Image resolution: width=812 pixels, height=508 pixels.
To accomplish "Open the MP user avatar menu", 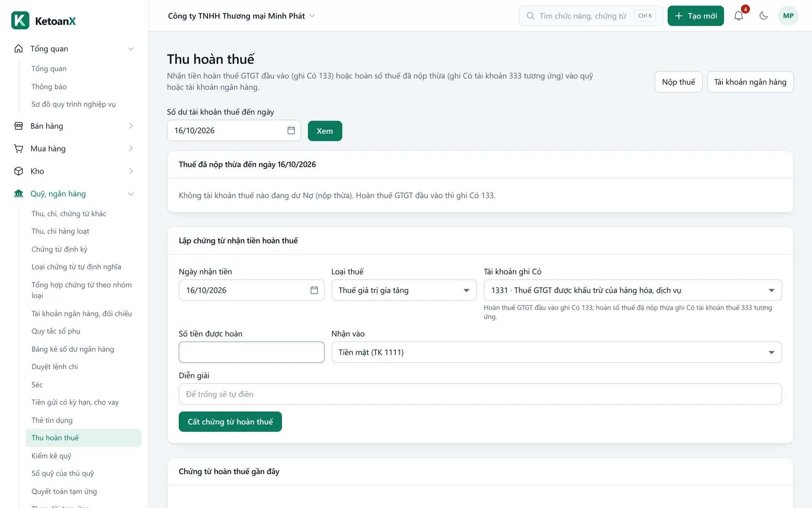I will [x=788, y=16].
